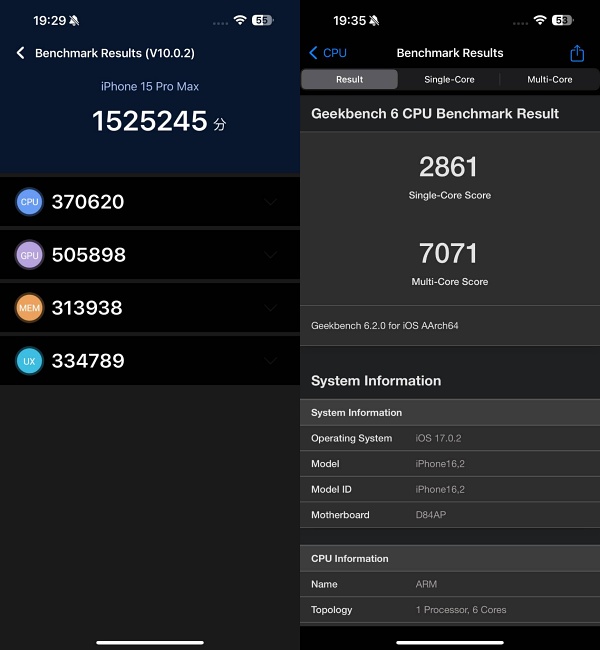Switch to the Single-Core tab
Image resolution: width=600 pixels, height=650 pixels.
[449, 79]
